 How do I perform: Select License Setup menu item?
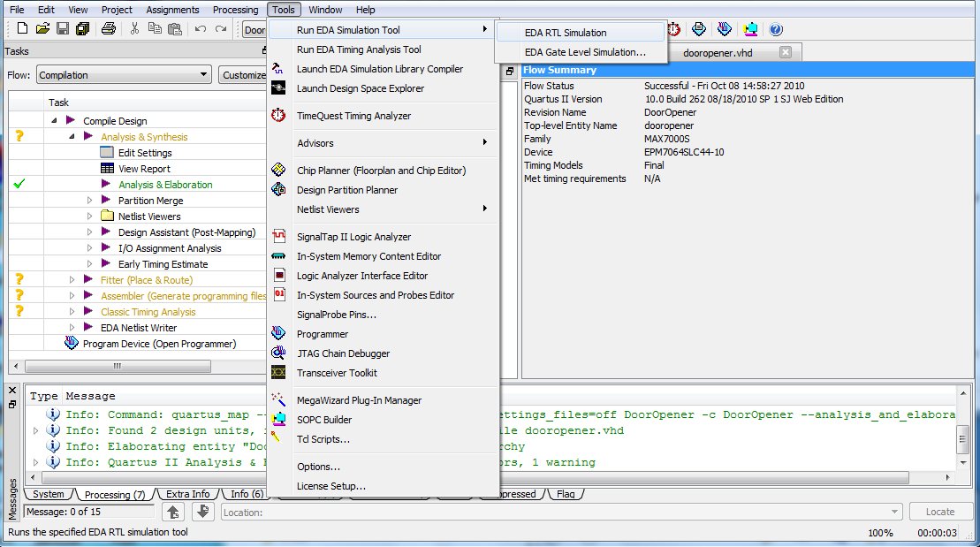331,486
